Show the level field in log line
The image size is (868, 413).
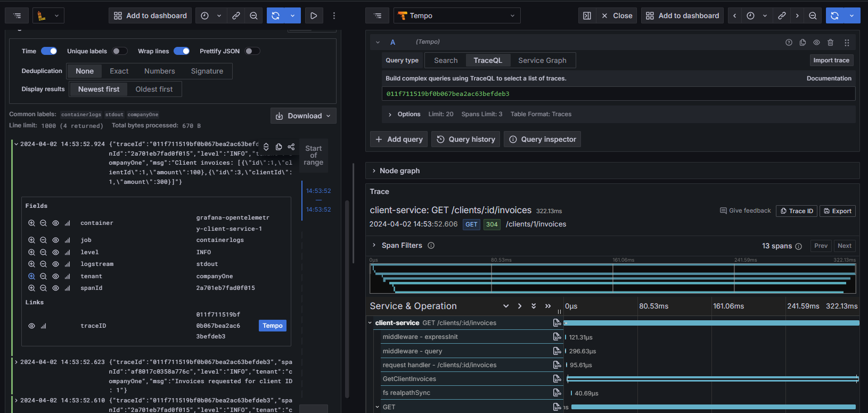click(x=55, y=252)
